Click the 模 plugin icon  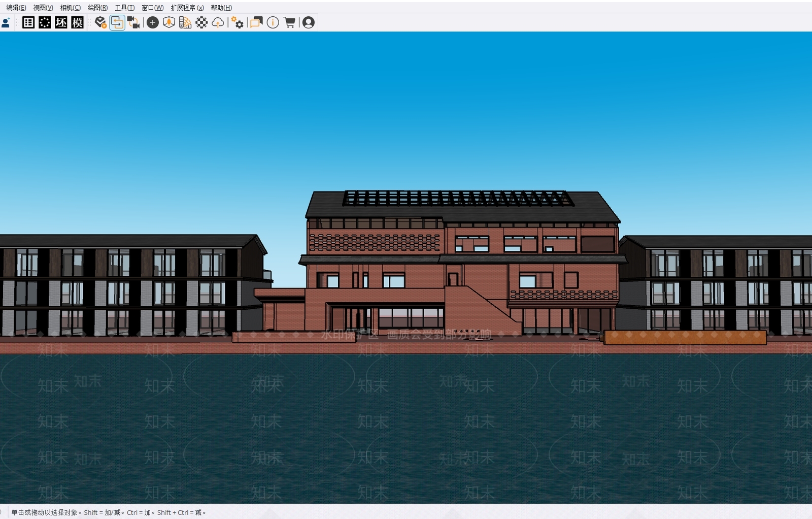click(x=77, y=22)
